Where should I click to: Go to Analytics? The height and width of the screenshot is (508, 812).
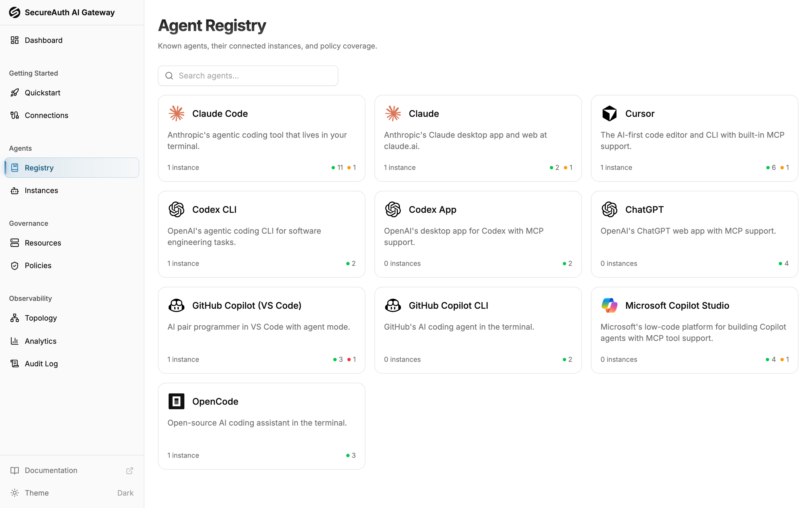coord(72,341)
